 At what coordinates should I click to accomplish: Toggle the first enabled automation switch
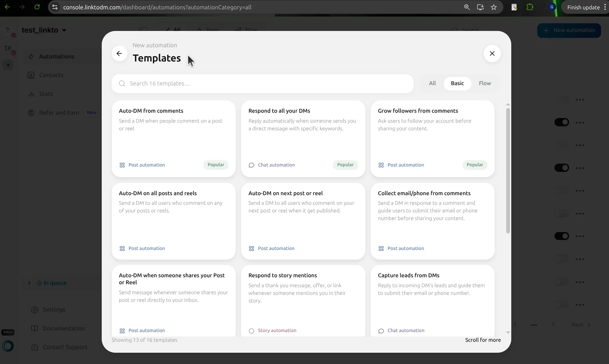561,122
